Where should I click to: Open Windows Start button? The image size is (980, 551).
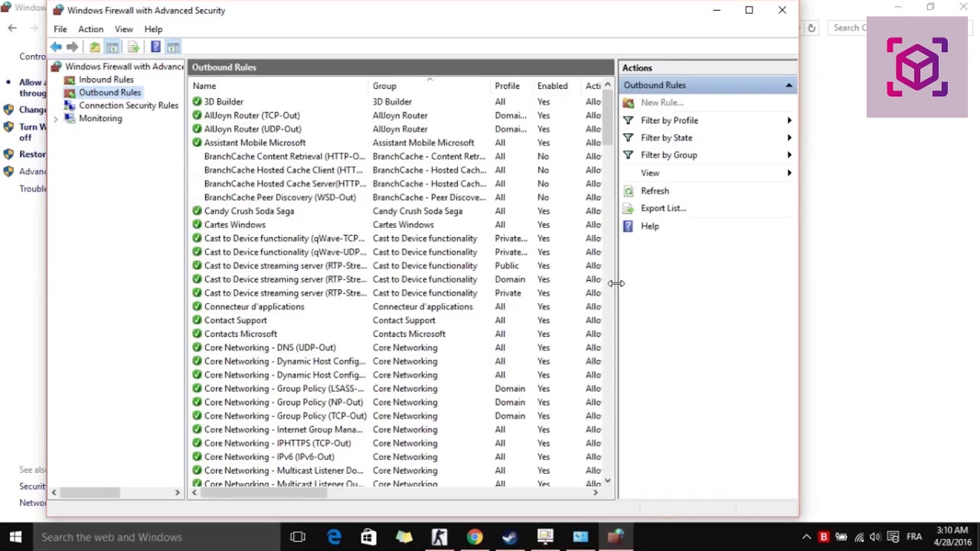click(x=15, y=537)
